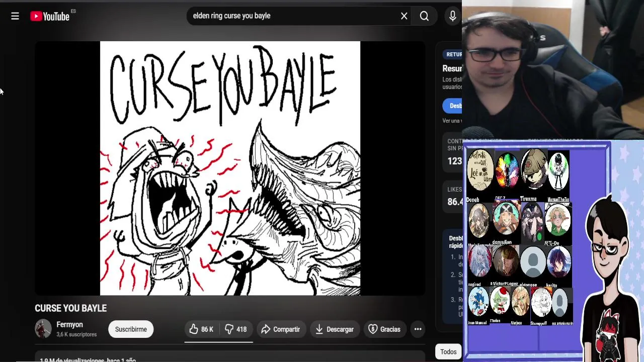Viewport: 644px width, 362px height.
Task: Open the Fermyon channel name link
Action: 69,325
